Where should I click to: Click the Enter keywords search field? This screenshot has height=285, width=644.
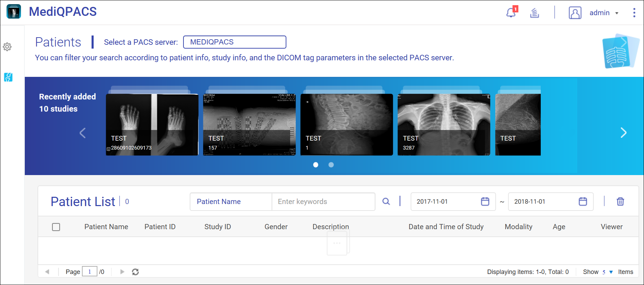323,202
